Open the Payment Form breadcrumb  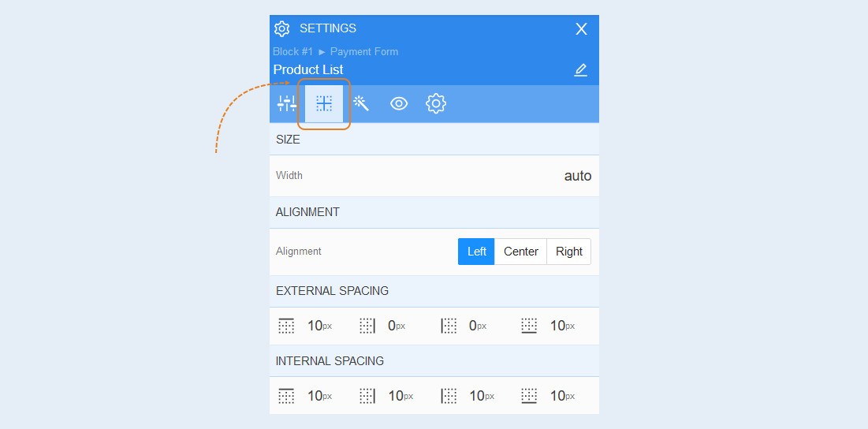click(364, 51)
